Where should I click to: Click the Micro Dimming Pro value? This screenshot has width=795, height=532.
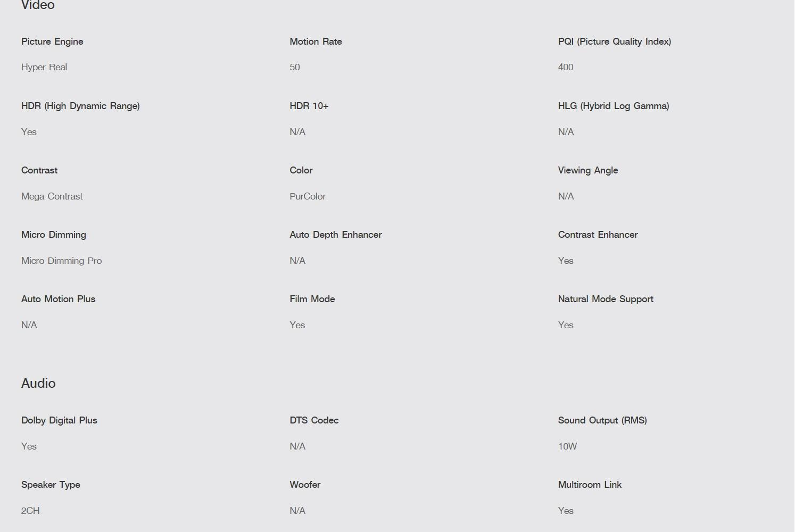[x=61, y=261]
